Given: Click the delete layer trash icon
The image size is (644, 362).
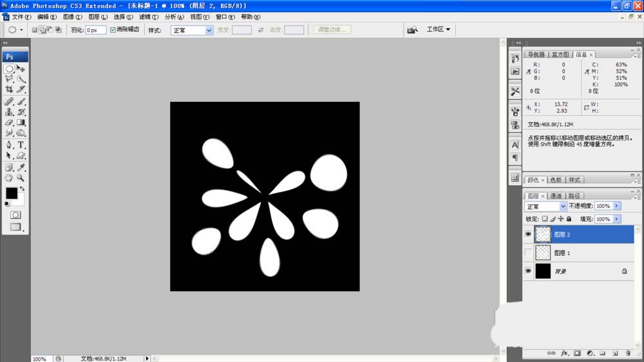Looking at the screenshot, I should 628,354.
